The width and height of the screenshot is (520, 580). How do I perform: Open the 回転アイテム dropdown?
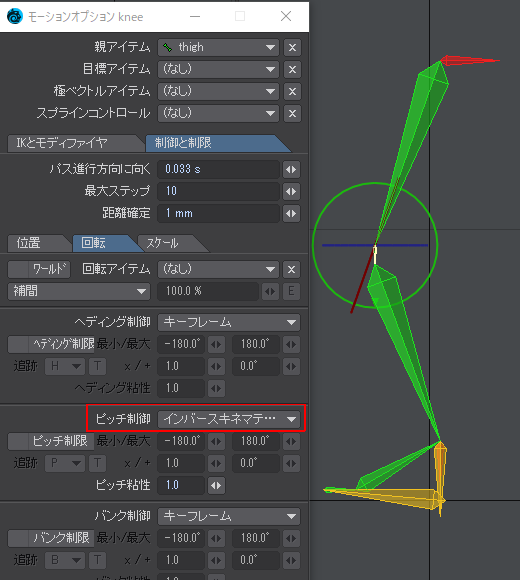218,270
